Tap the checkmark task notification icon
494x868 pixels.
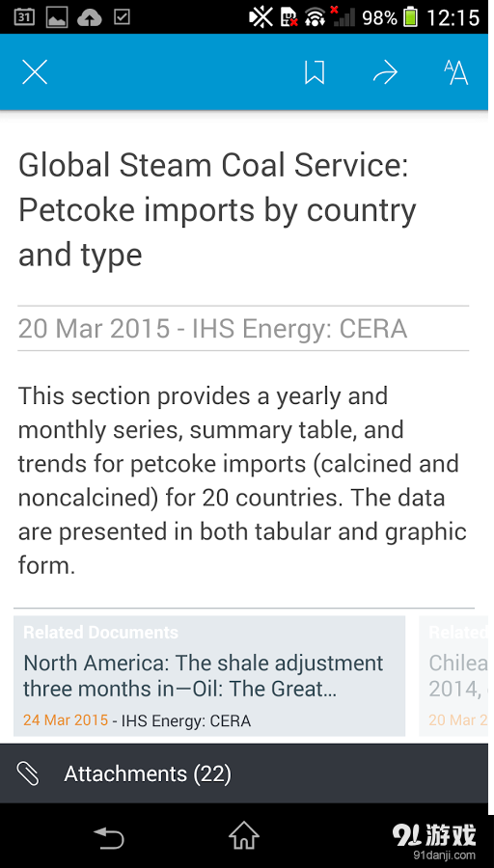(x=122, y=17)
